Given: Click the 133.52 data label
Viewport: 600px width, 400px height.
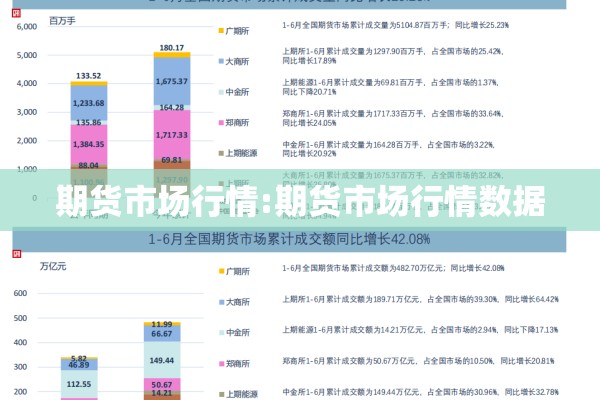Looking at the screenshot, I should (88, 76).
